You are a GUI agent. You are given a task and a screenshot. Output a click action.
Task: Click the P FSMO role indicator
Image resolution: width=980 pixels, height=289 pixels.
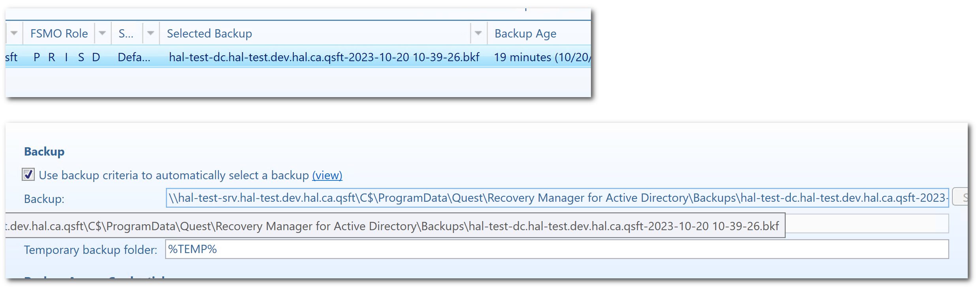(x=36, y=57)
